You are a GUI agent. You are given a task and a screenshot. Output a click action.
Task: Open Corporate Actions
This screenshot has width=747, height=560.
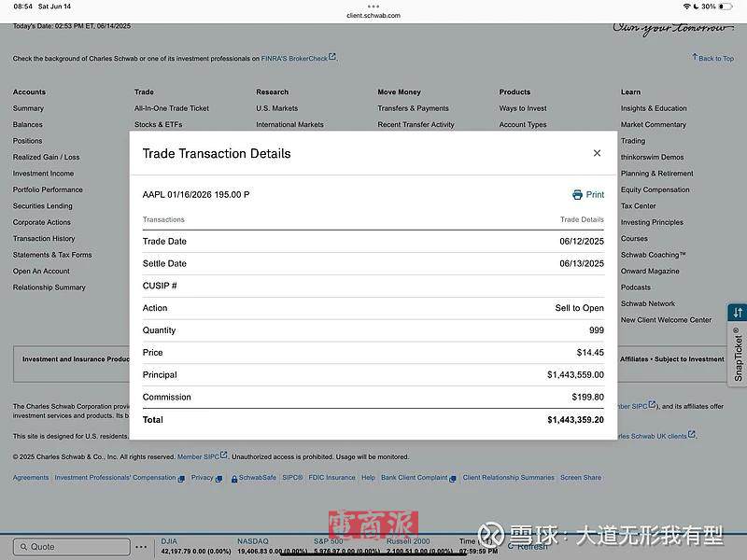(41, 222)
